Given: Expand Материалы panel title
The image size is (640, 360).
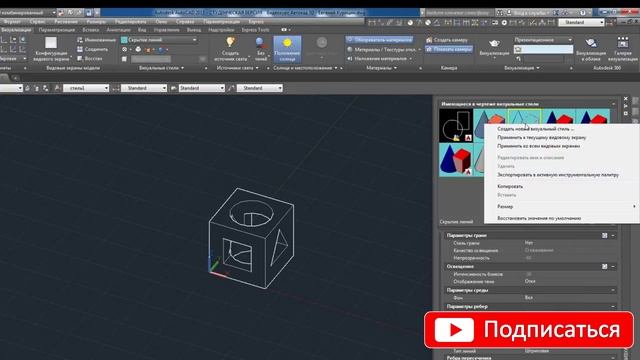Looking at the screenshot, I should pos(381,68).
